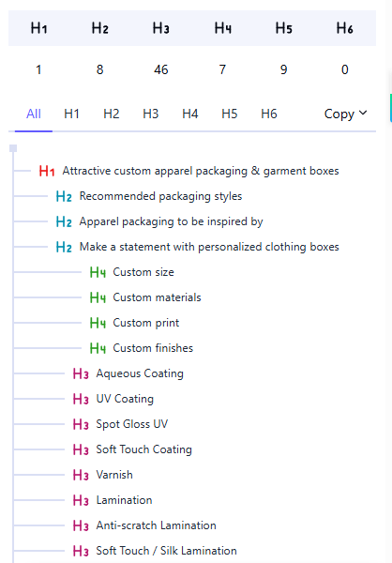The image size is (392, 563).
Task: Open the Copy dropdown menu
Action: 345,114
